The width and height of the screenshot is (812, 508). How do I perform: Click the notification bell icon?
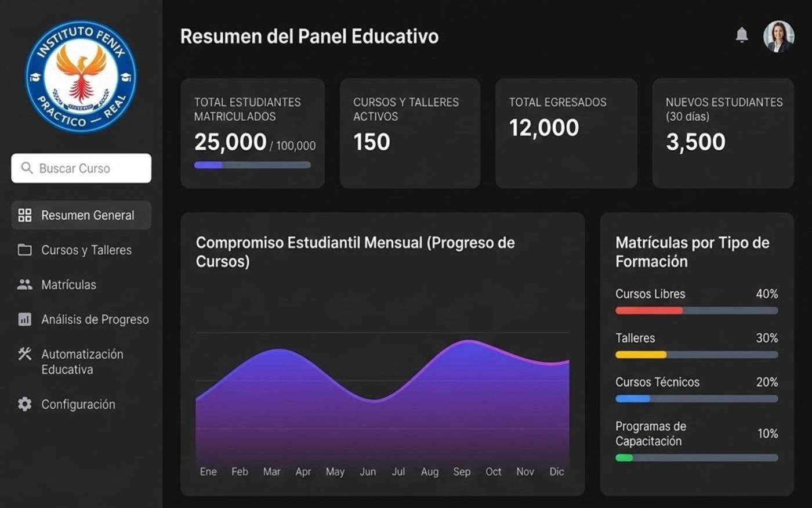pyautogui.click(x=741, y=35)
